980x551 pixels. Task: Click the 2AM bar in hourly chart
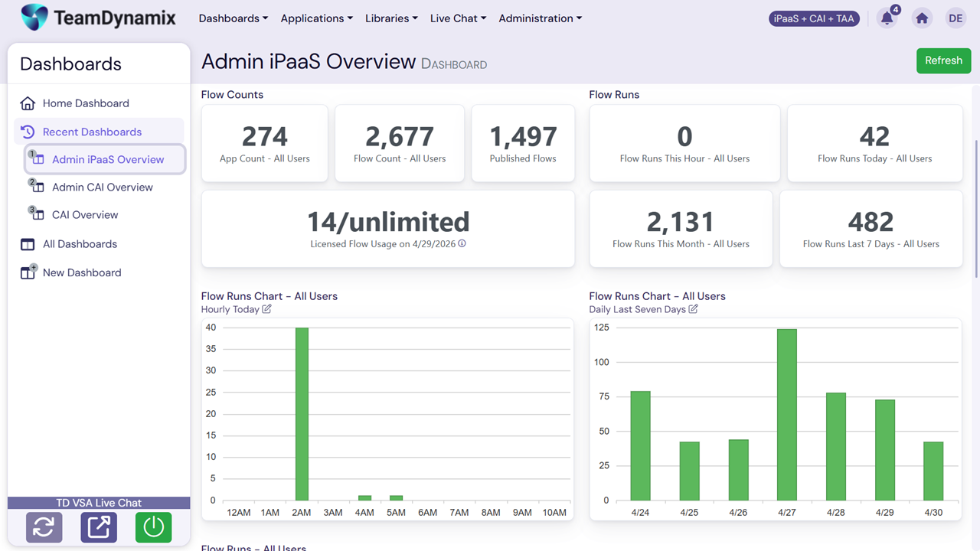pyautogui.click(x=302, y=414)
